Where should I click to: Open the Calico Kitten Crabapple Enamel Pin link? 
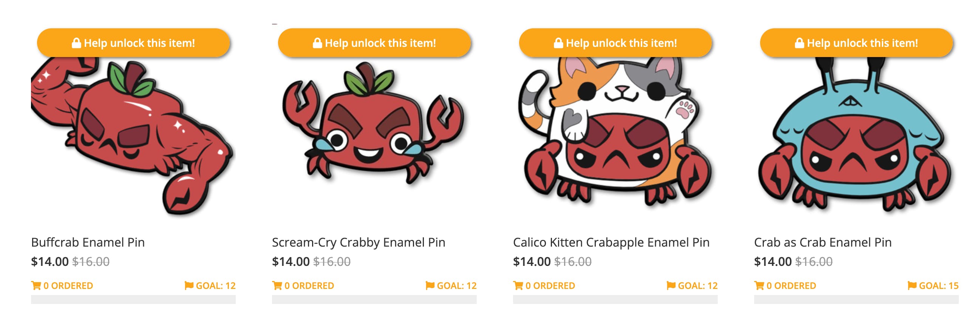tap(611, 242)
